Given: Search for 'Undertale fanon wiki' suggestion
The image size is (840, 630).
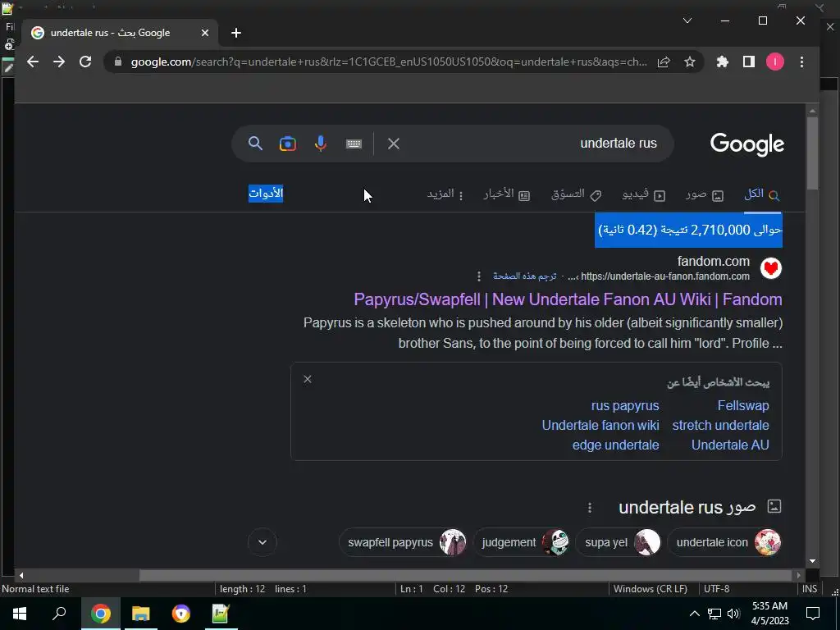Looking at the screenshot, I should tap(600, 426).
